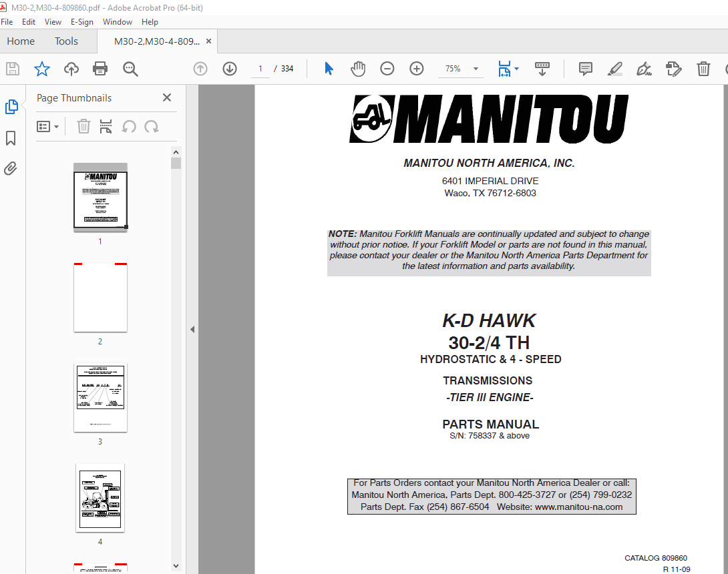Delete page using toolbar trash icon

[703, 69]
